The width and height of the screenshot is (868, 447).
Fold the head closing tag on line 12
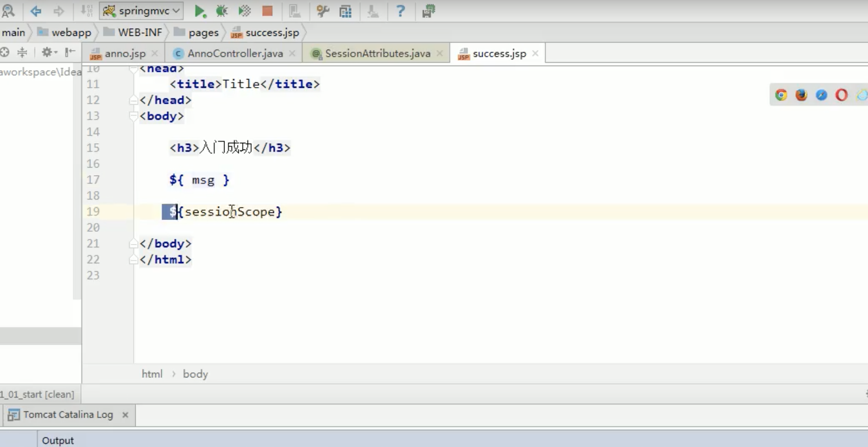(133, 100)
